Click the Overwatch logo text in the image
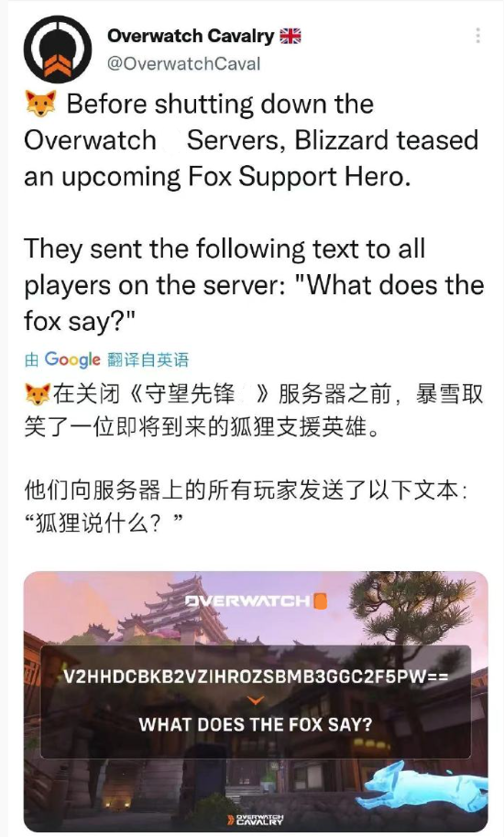Viewport: 504px width, 837px height. tap(248, 601)
